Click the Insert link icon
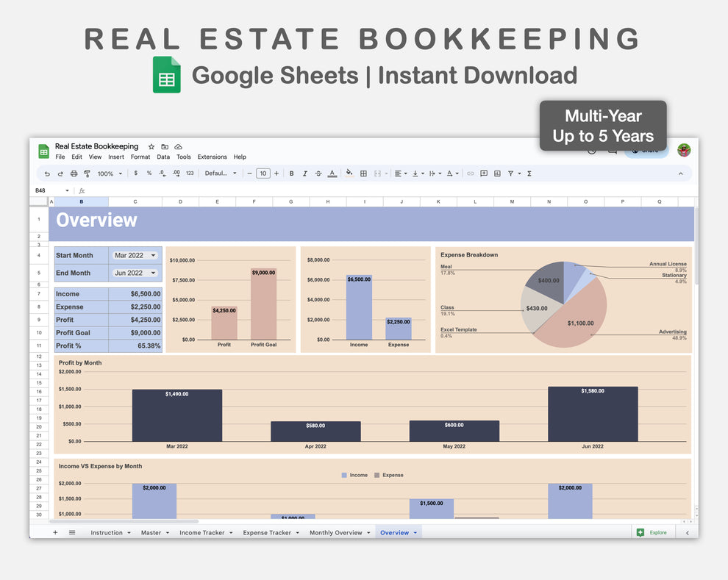 pyautogui.click(x=471, y=173)
